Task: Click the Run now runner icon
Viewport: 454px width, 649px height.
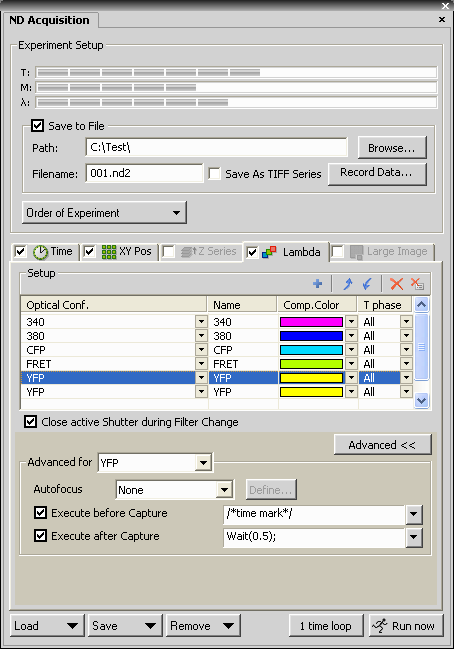Action: point(380,625)
